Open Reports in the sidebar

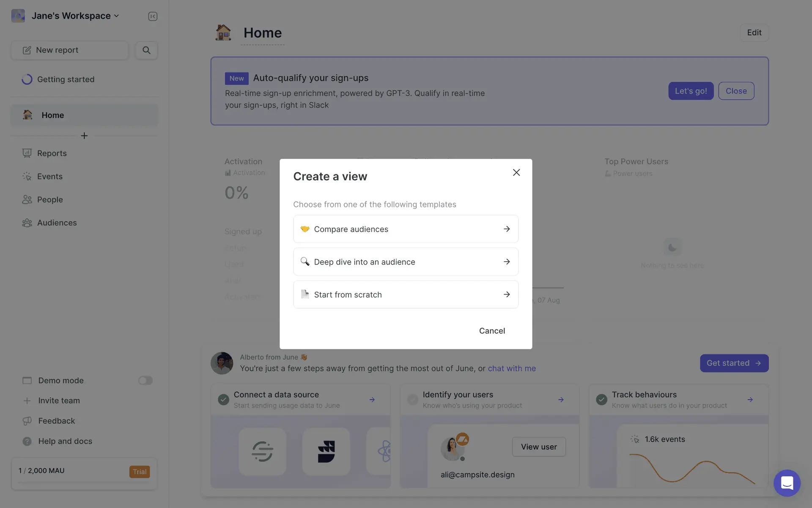pos(52,153)
